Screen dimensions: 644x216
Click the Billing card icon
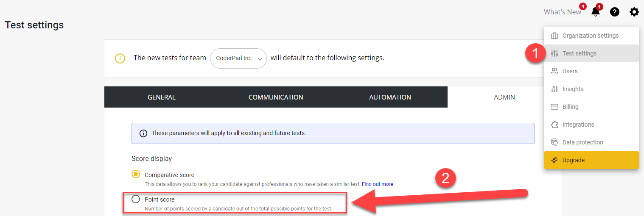(x=554, y=107)
